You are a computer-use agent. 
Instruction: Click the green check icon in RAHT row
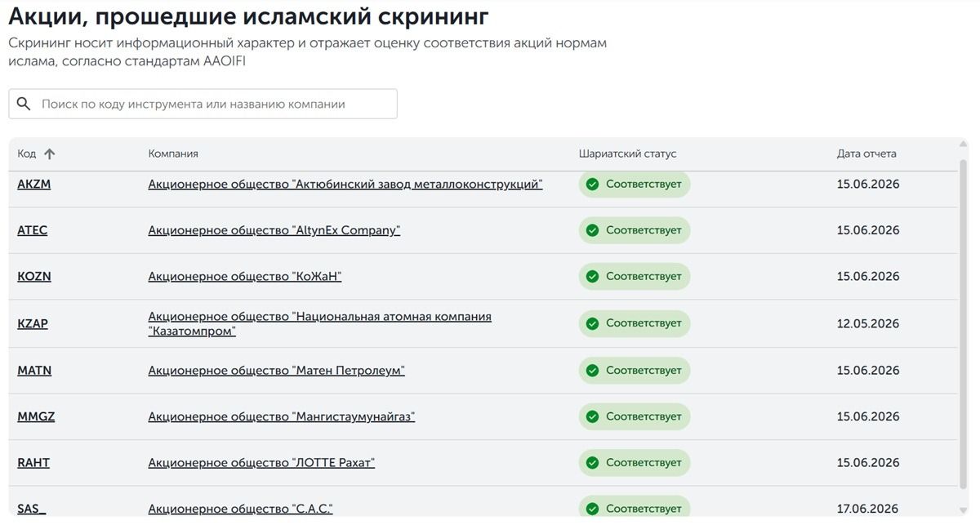tap(593, 463)
